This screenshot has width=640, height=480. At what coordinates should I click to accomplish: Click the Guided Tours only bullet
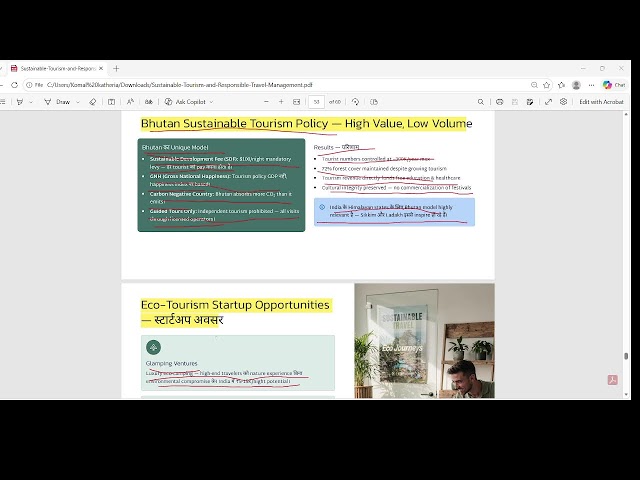(224, 215)
